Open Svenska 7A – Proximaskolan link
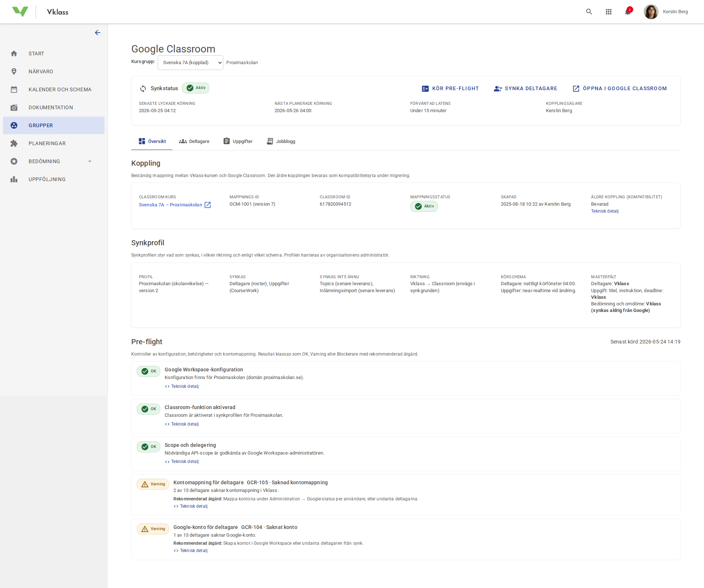704x588 pixels. (170, 205)
